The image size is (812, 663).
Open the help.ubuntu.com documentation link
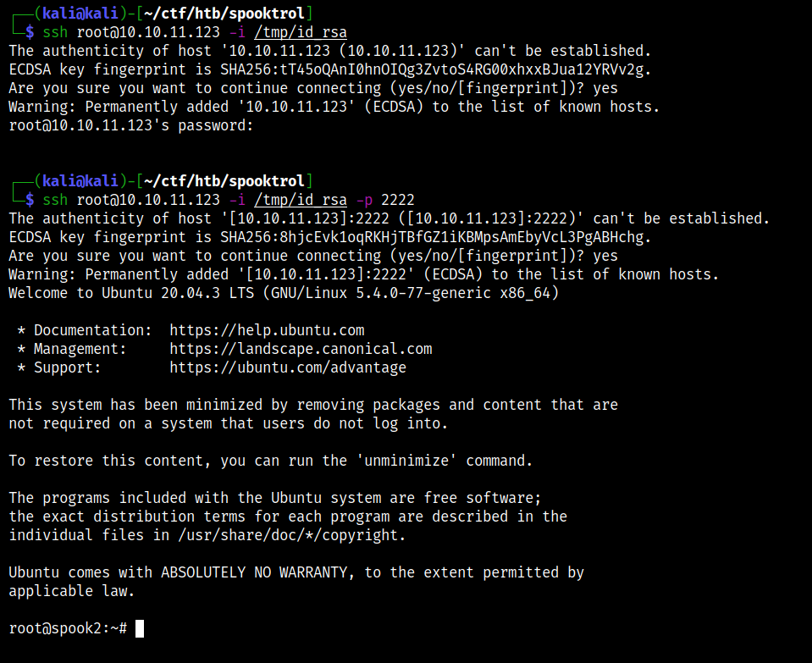point(267,330)
